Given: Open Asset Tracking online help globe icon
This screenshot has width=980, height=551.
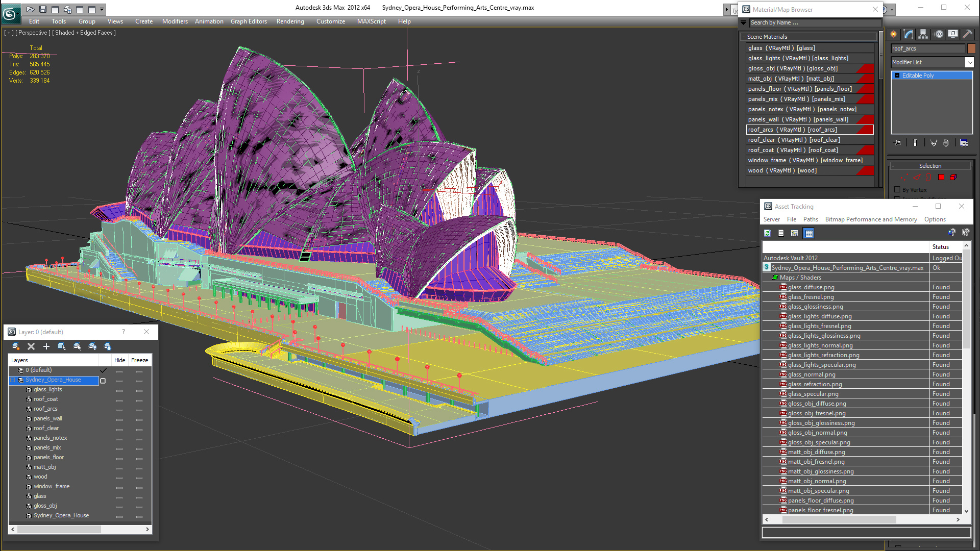Looking at the screenshot, I should point(952,233).
